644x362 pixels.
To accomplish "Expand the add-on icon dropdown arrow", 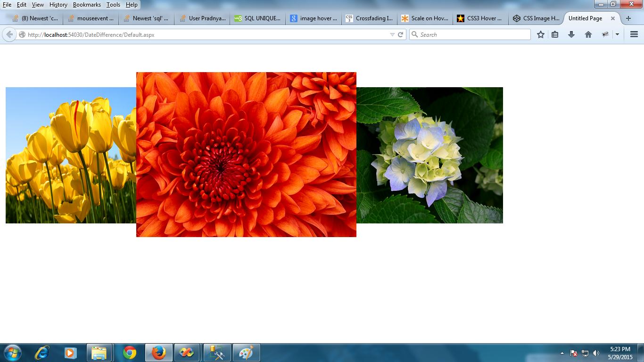I will pyautogui.click(x=617, y=34).
